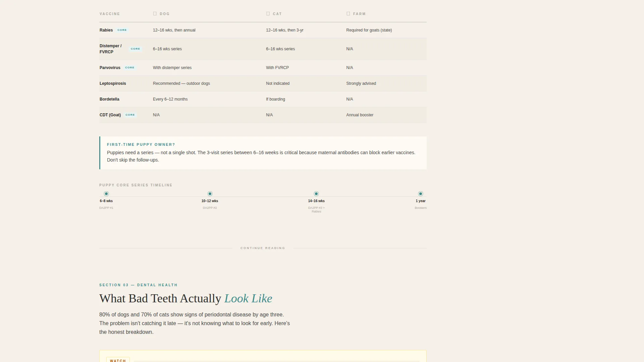Click the CORE badge beside CDT (Goat)

point(130,115)
